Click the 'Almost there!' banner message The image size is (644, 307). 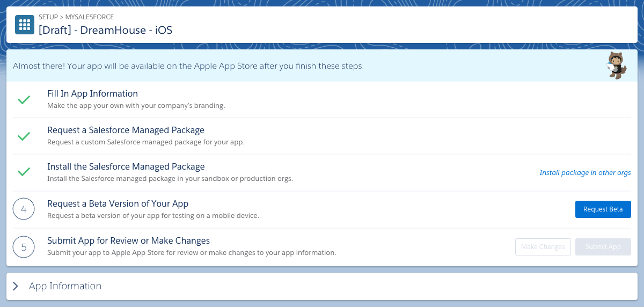pos(188,67)
